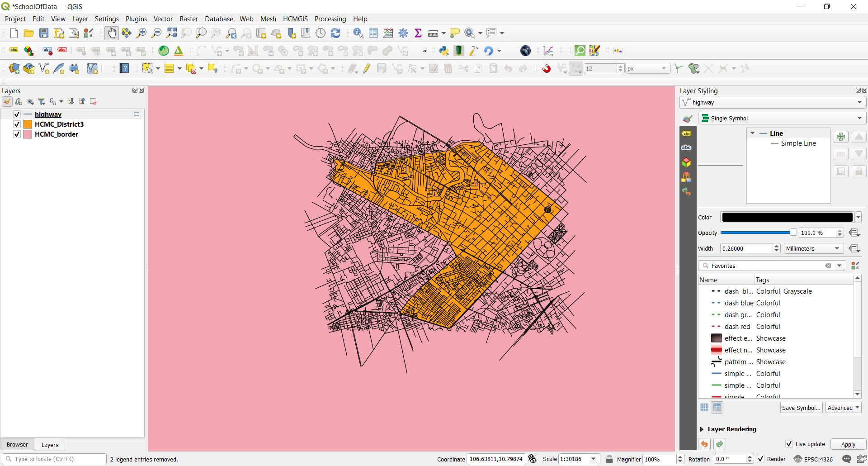Open the plugin help question icon
The image size is (868, 466).
(124, 68)
